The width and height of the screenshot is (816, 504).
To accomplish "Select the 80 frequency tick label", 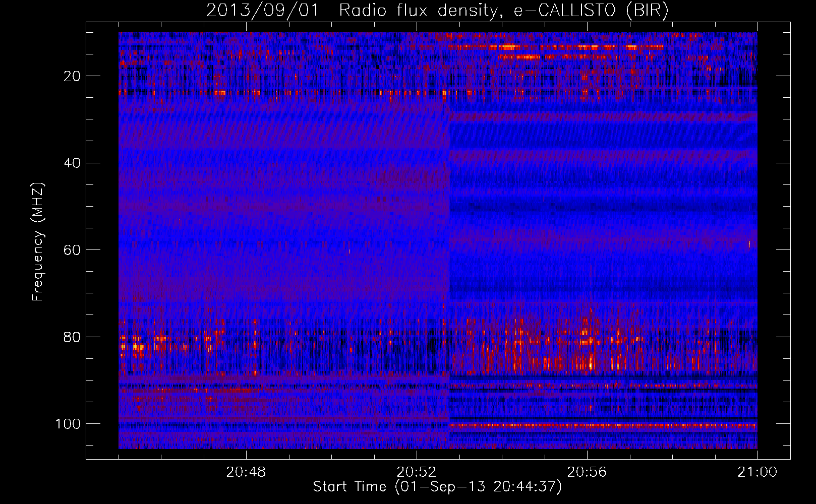I will [73, 337].
